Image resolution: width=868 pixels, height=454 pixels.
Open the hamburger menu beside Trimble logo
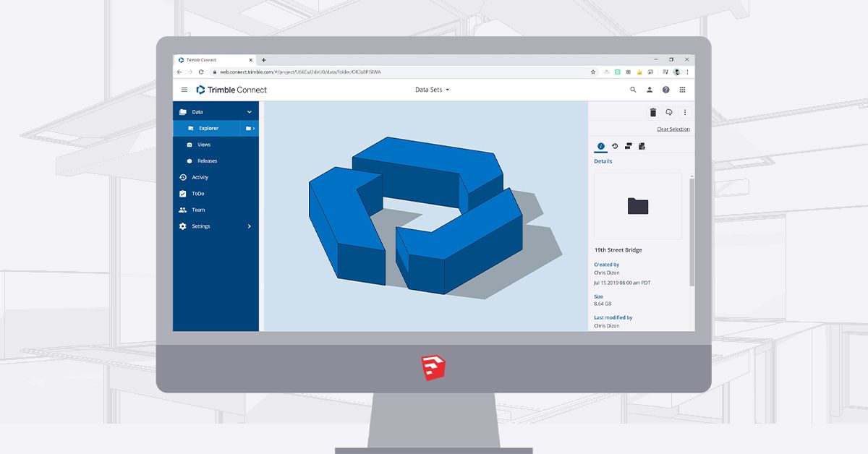point(184,90)
